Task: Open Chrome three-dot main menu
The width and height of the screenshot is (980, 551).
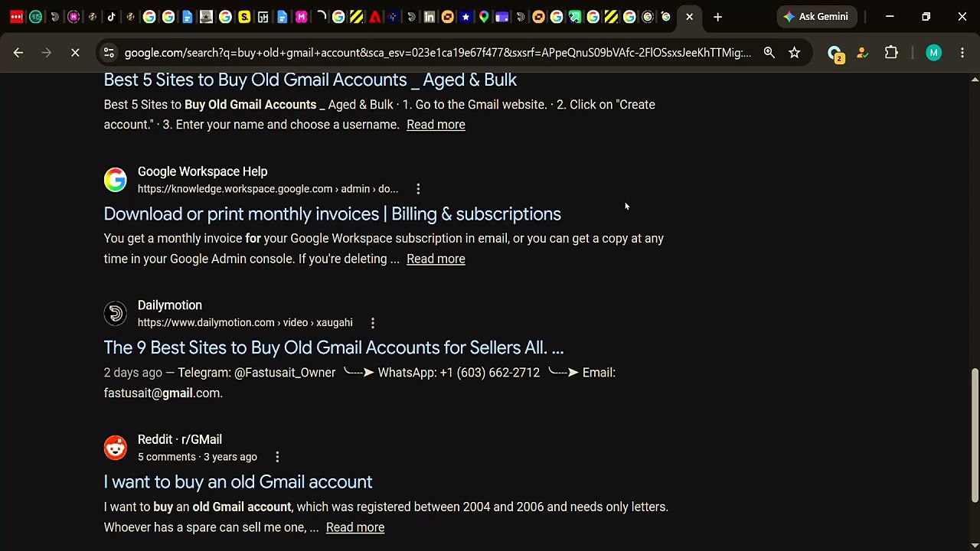Action: click(x=962, y=53)
